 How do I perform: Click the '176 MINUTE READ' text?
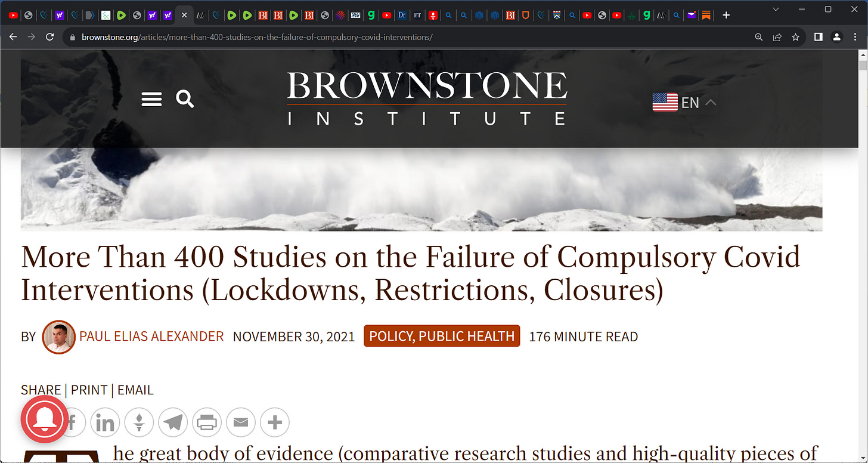pyautogui.click(x=584, y=337)
